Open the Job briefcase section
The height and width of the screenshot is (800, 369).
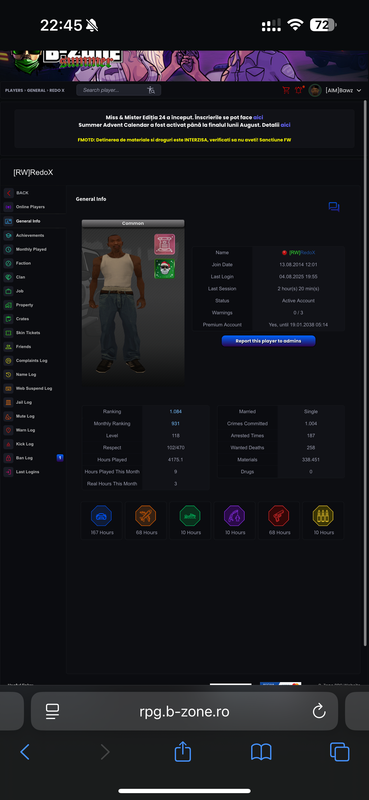9,291
